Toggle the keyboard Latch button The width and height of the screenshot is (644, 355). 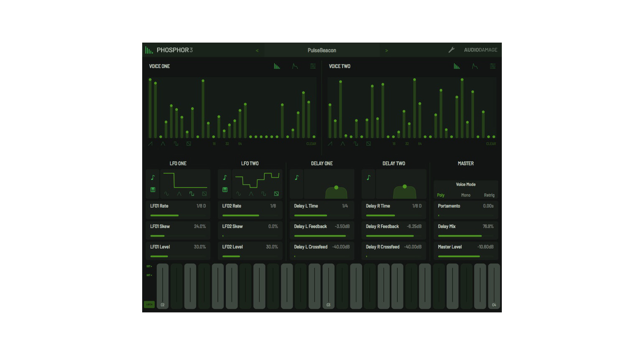click(149, 304)
